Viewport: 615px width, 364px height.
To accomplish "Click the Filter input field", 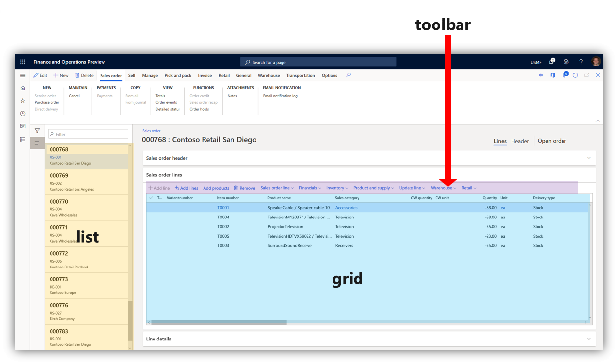I will [x=88, y=134].
